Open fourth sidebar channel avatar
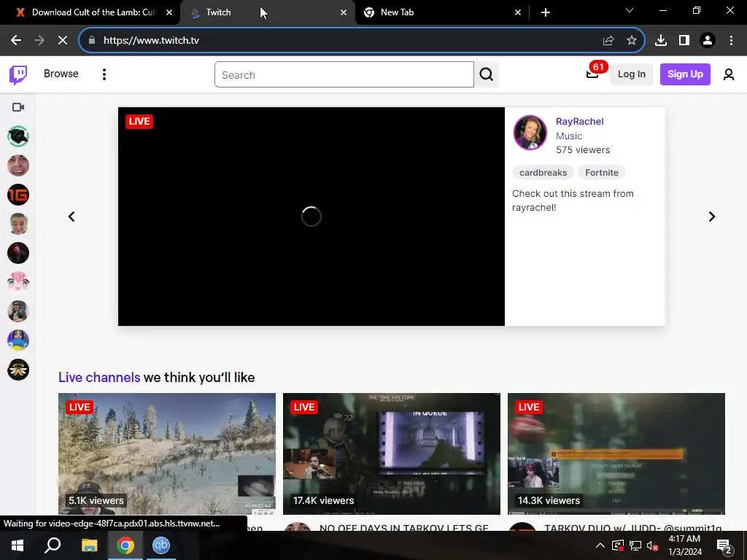This screenshot has width=747, height=560. coord(18,224)
